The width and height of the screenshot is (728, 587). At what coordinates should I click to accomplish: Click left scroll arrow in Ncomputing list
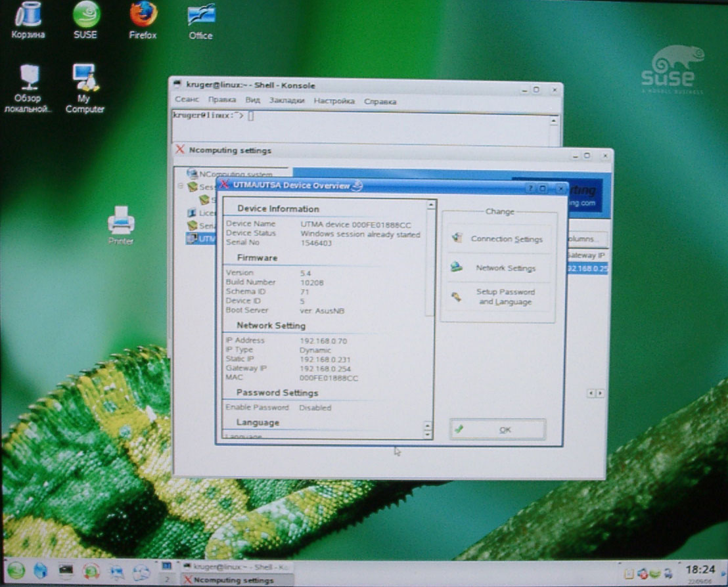click(x=591, y=393)
